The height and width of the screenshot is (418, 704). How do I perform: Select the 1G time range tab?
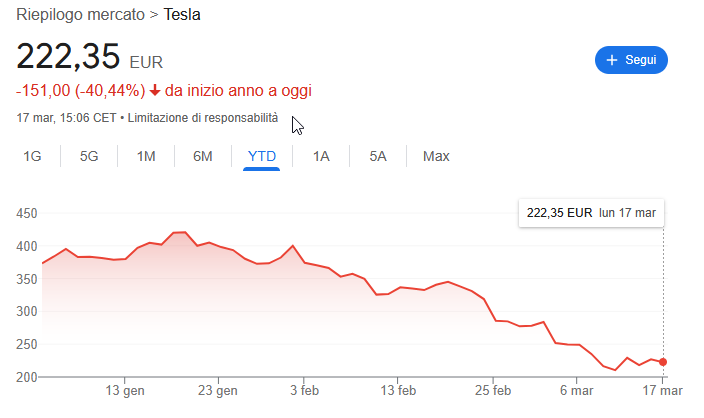(x=32, y=156)
